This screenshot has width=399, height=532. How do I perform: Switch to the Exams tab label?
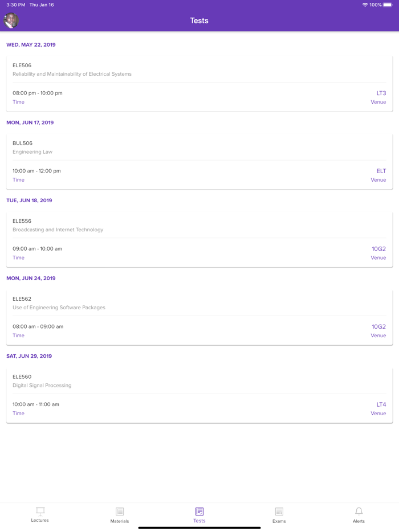click(x=279, y=521)
